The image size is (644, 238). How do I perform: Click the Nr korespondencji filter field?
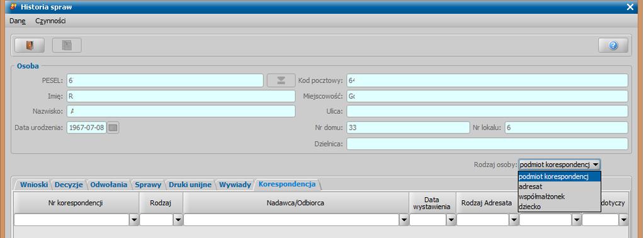tap(72, 220)
